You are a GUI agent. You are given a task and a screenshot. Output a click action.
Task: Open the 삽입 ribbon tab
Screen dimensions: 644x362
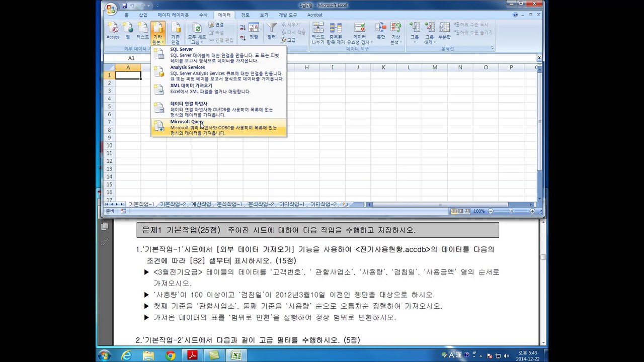pos(143,15)
